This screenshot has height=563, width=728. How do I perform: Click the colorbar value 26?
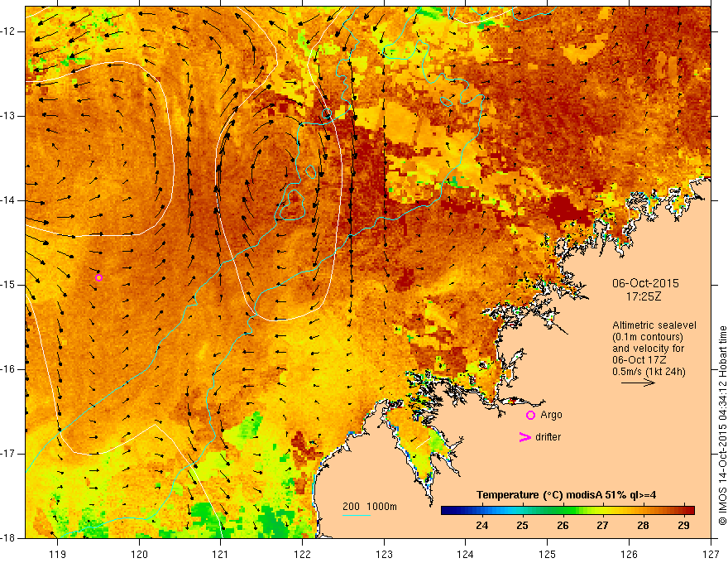click(563, 526)
